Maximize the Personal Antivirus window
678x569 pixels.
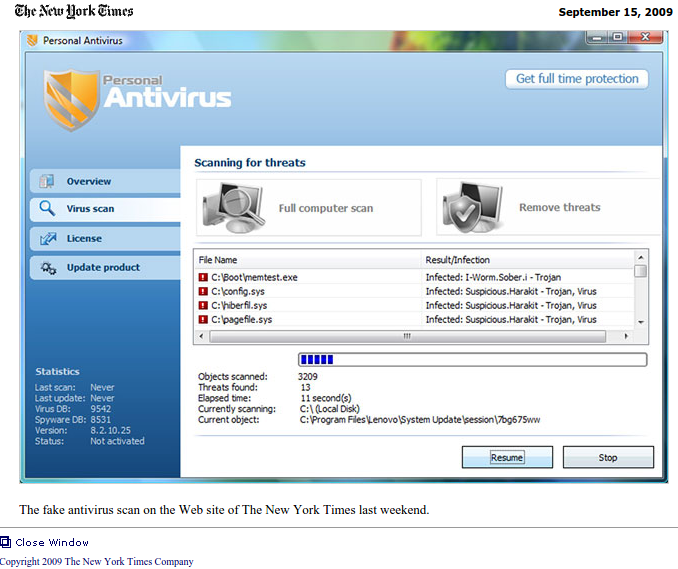(x=618, y=38)
